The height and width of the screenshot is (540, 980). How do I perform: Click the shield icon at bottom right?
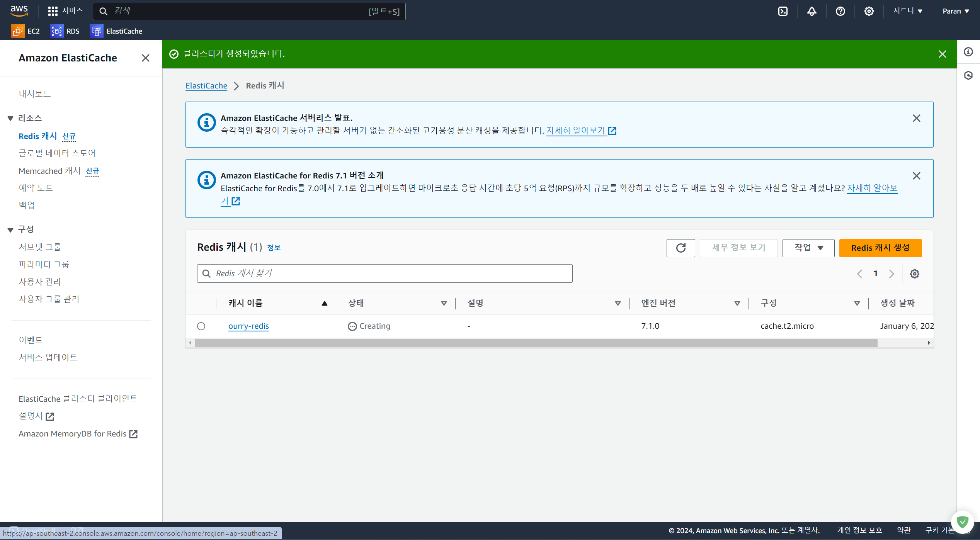(x=962, y=522)
